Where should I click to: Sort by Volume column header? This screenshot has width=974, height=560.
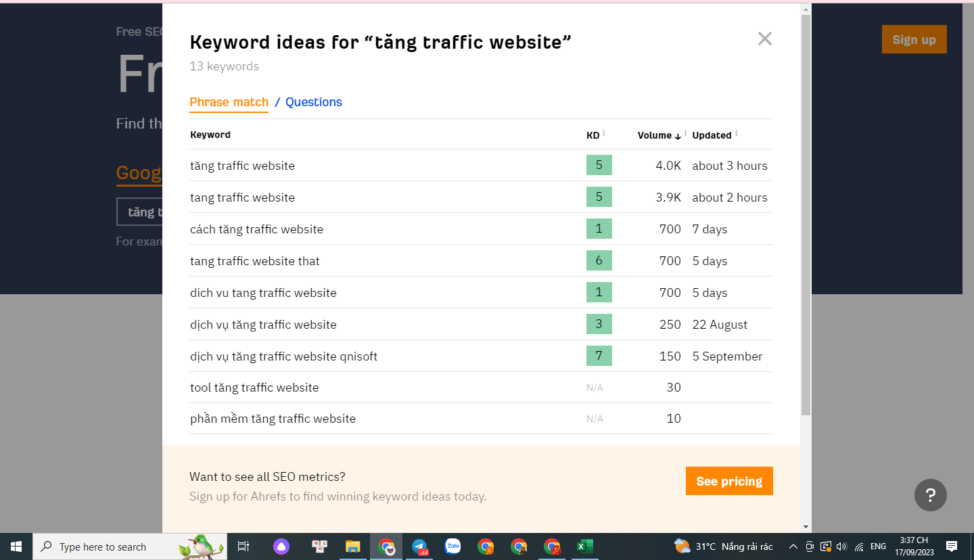(659, 135)
